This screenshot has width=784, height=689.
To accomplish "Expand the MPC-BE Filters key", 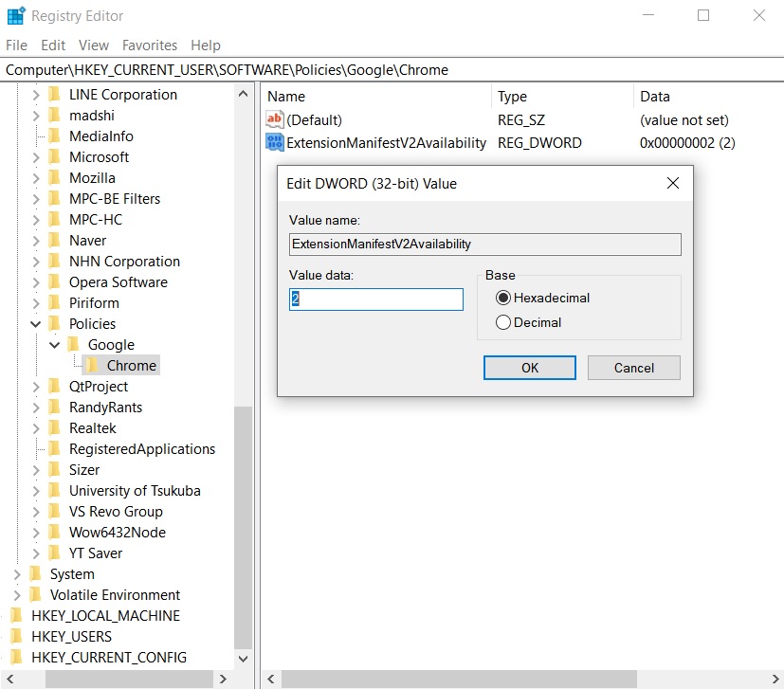I will coord(35,199).
